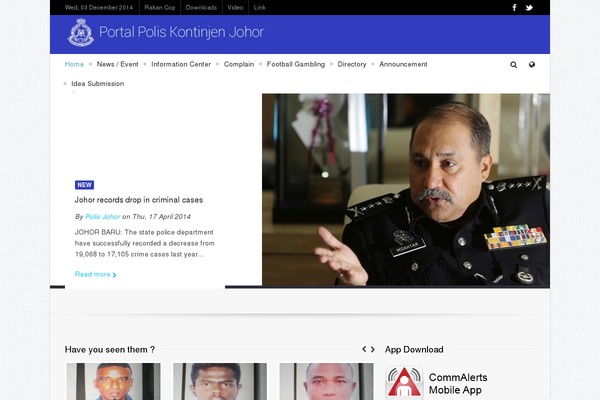Open headline Johor records drop in criminal cases

[x=139, y=200]
